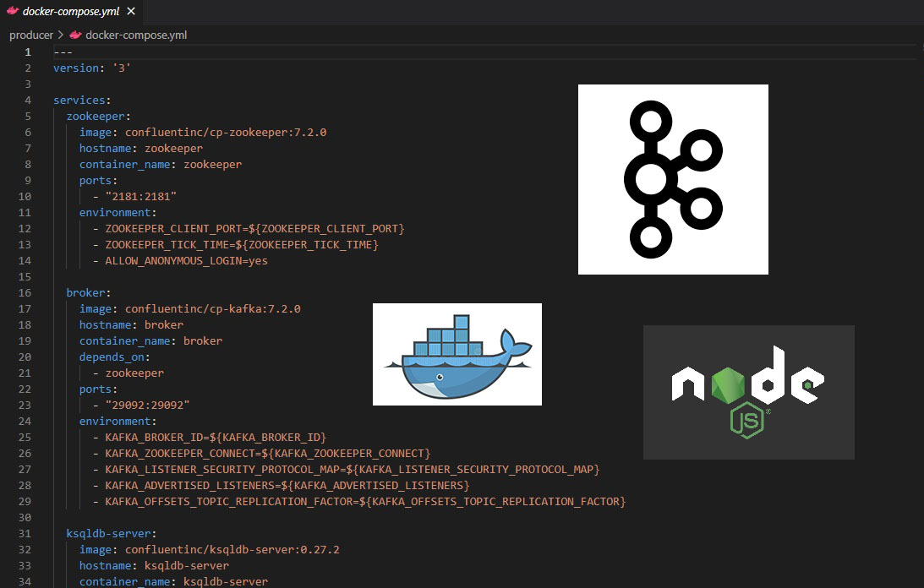Viewport: 924px width, 588px height.
Task: Click the "2181:2181" port mapping string
Action: coord(140,197)
